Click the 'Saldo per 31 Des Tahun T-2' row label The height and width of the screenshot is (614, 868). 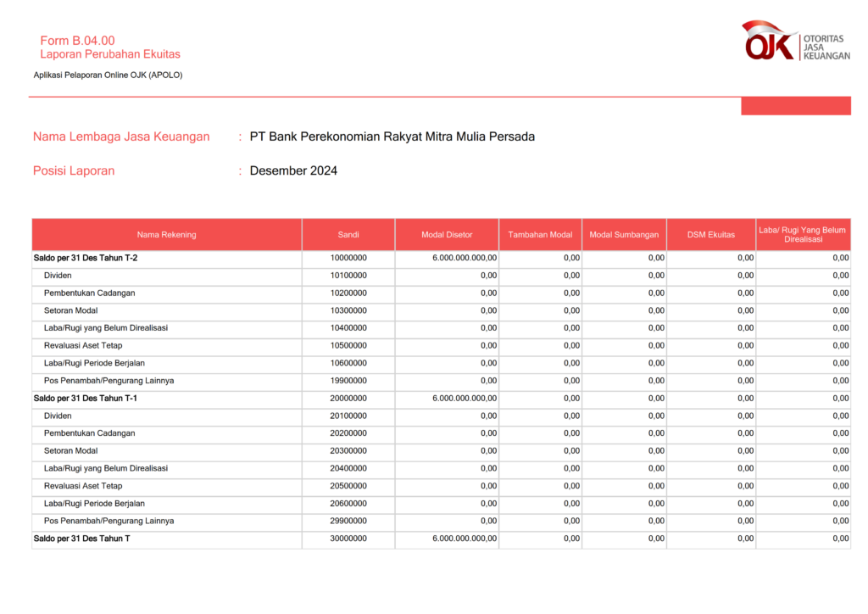tap(86, 258)
